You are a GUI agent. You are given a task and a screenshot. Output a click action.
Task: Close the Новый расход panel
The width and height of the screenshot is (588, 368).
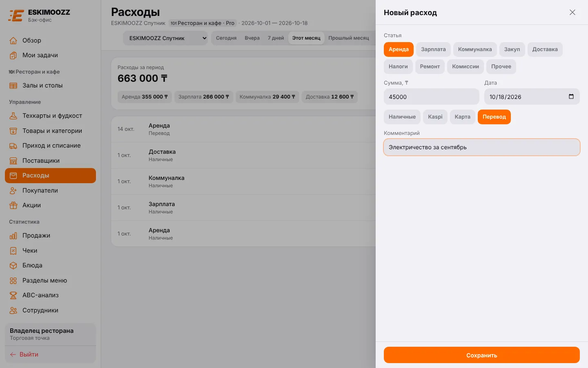point(572,12)
